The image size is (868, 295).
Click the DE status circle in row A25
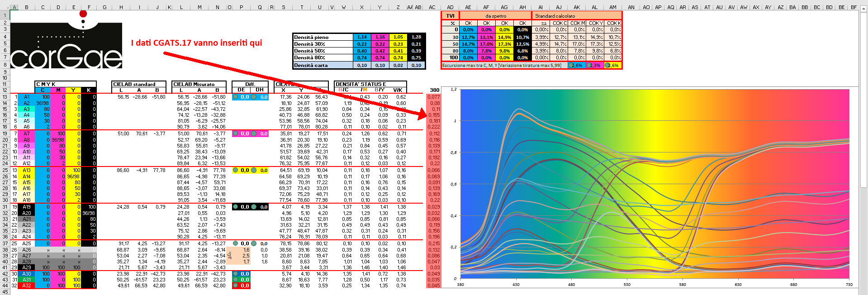click(236, 243)
